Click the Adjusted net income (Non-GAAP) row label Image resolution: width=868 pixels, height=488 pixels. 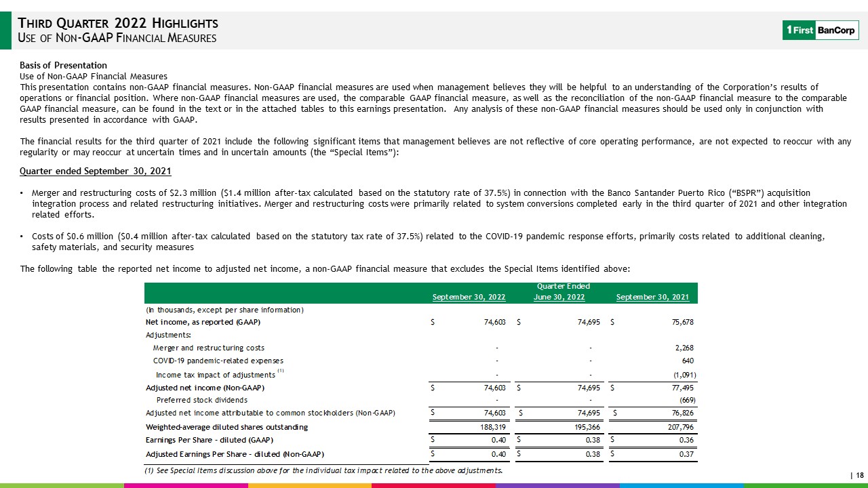[x=205, y=388]
